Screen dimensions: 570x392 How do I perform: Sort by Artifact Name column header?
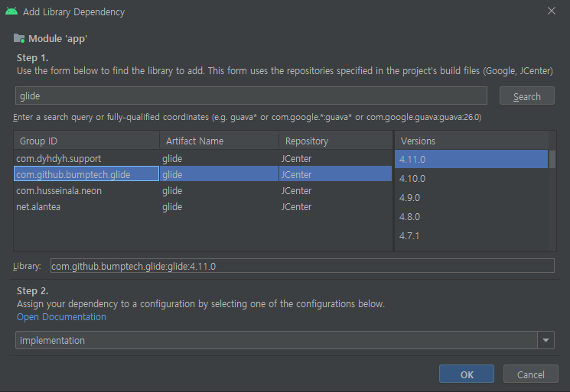tap(220, 141)
